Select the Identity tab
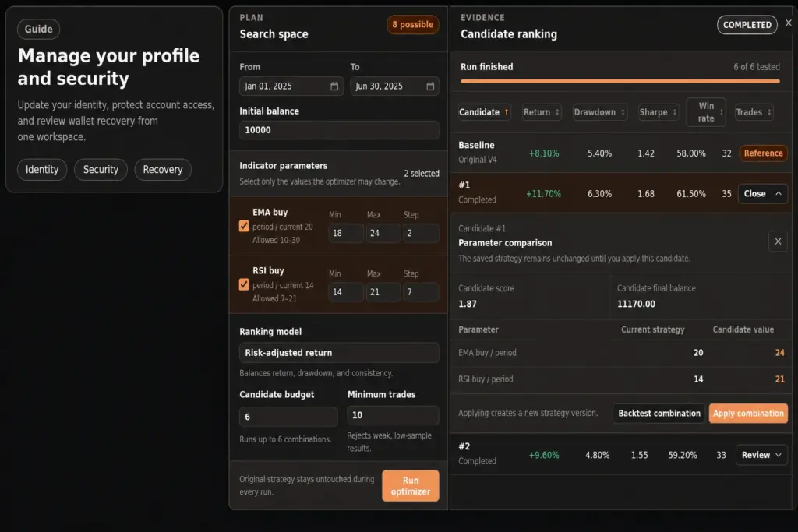 tap(42, 169)
